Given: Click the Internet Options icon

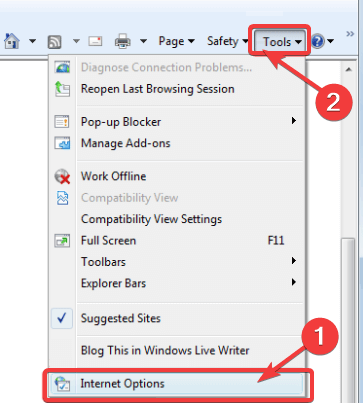Looking at the screenshot, I should pyautogui.click(x=62, y=384).
